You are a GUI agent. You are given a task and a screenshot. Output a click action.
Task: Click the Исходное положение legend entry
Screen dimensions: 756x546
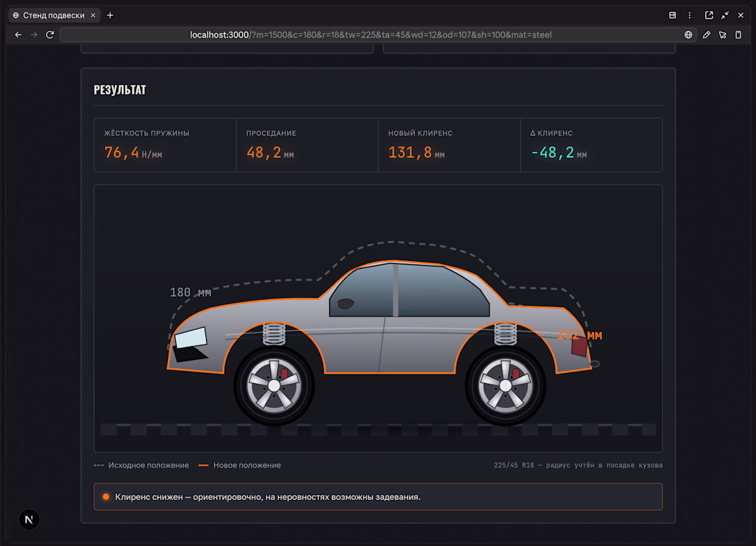click(x=142, y=465)
